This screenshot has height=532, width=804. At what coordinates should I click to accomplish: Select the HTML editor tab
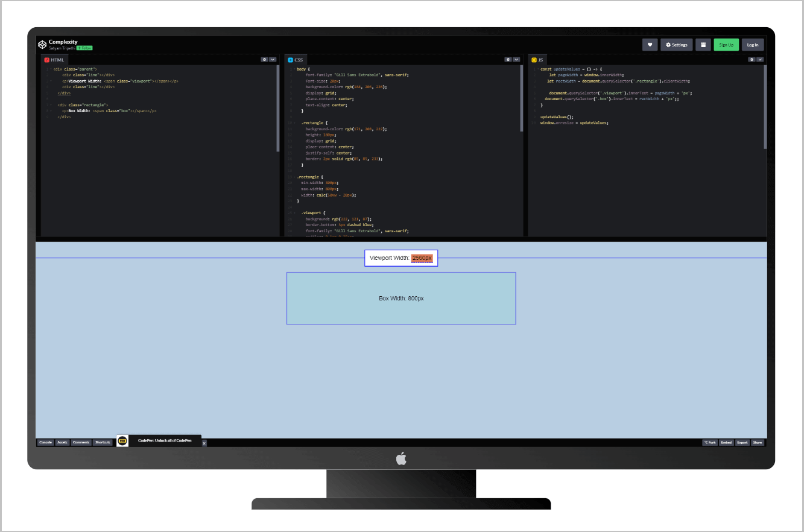pos(54,60)
